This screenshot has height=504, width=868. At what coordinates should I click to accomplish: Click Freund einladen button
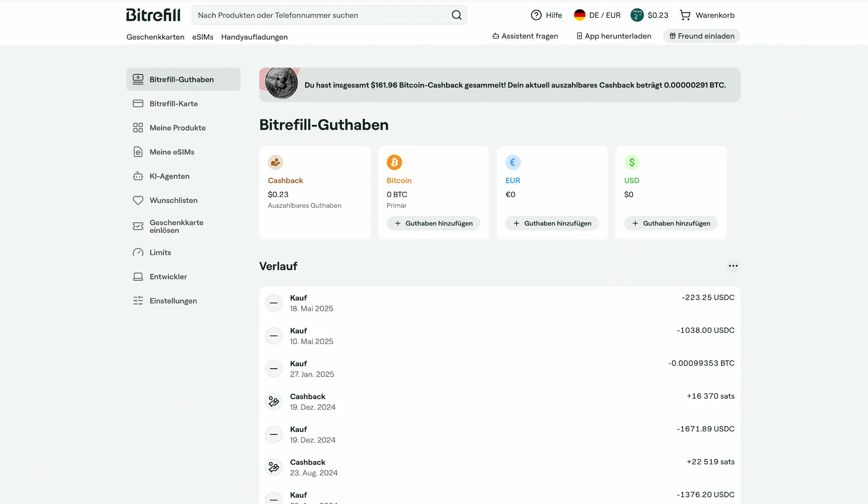702,36
